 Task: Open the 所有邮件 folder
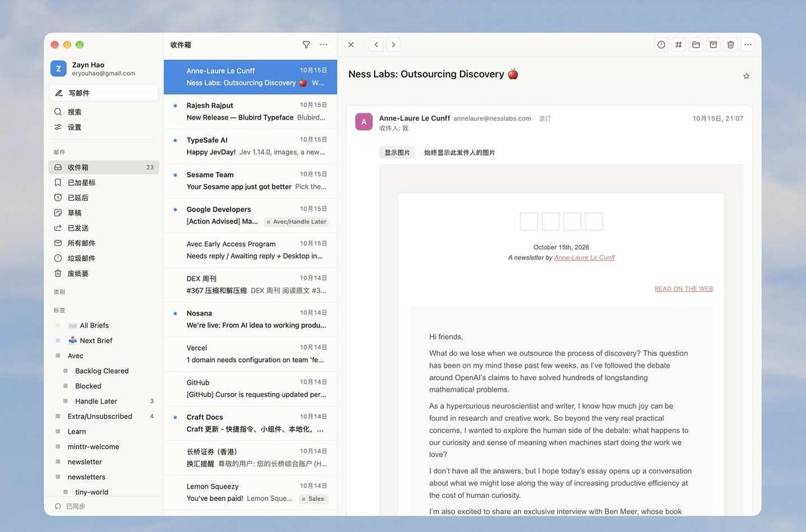[104, 243]
